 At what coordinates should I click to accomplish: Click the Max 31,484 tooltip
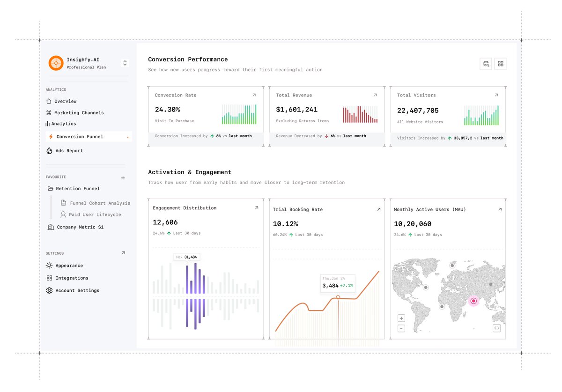186,257
